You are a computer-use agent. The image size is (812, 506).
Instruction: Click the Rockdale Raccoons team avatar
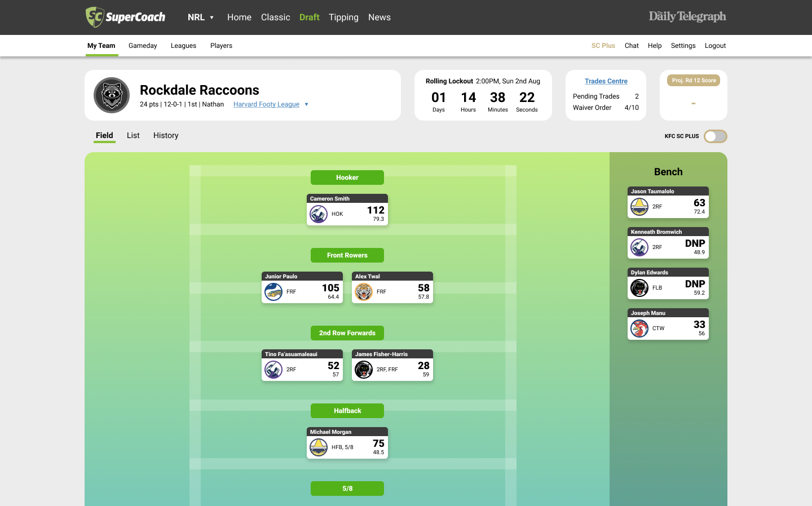tap(112, 95)
